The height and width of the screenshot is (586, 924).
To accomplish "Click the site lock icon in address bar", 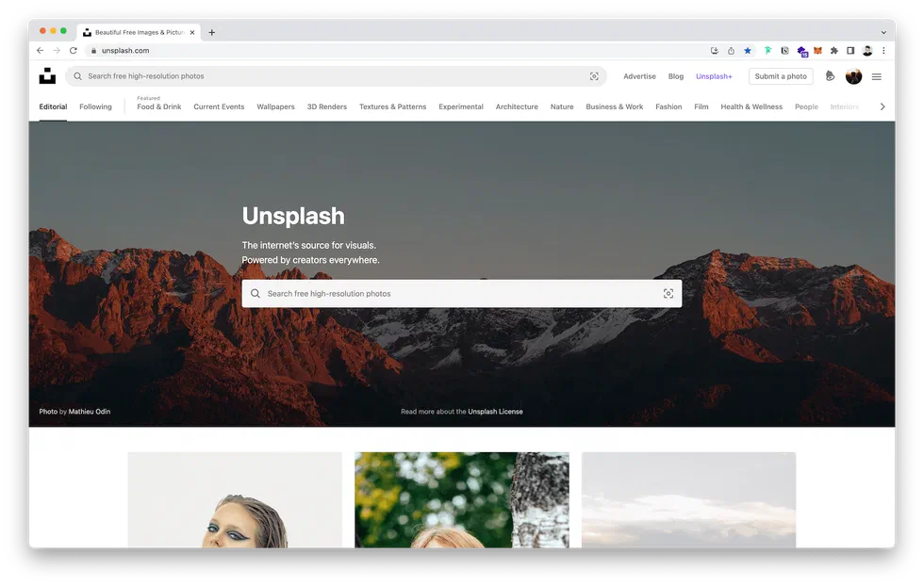I will [x=93, y=51].
